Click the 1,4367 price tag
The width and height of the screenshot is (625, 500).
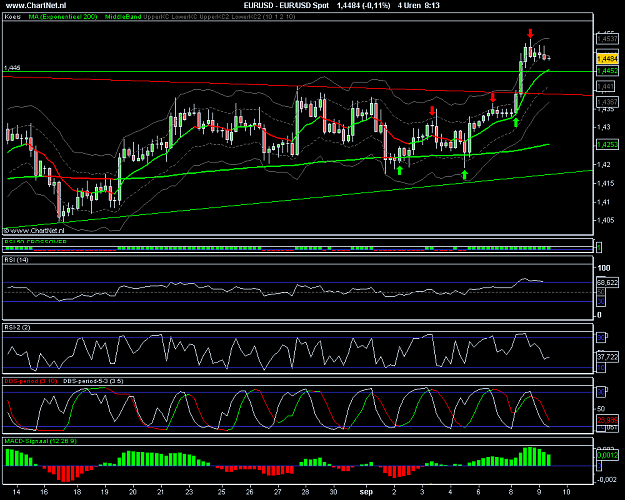[607, 102]
